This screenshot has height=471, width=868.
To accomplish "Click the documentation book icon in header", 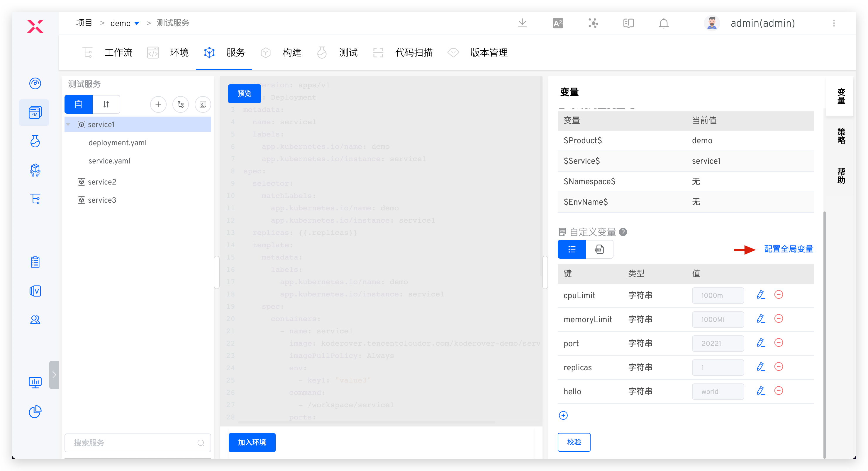I will 628,23.
